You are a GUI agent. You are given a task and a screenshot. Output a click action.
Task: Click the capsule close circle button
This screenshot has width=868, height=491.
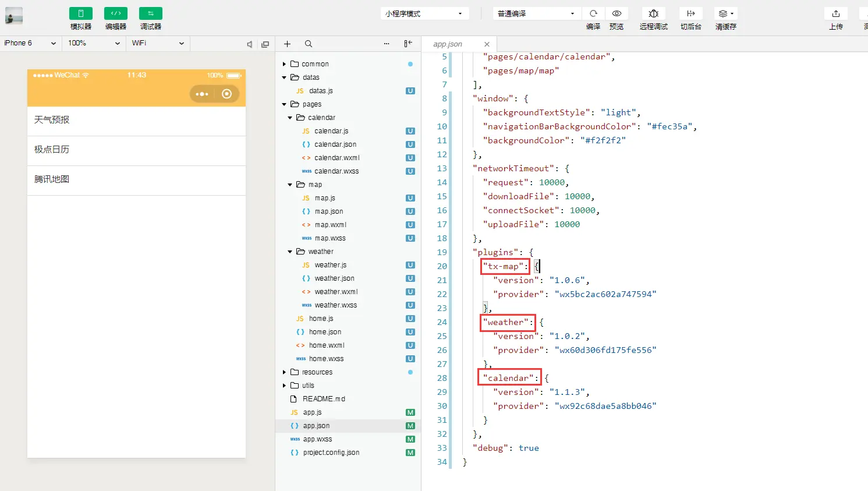tap(227, 94)
